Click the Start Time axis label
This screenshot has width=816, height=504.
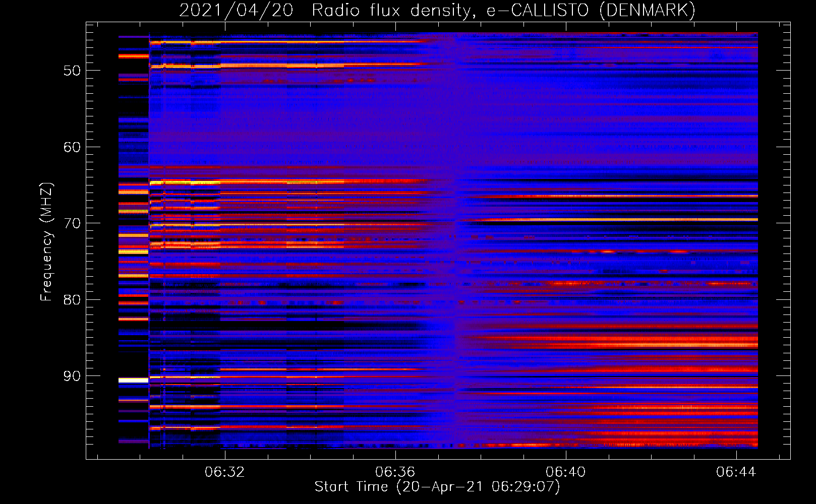coord(437,487)
